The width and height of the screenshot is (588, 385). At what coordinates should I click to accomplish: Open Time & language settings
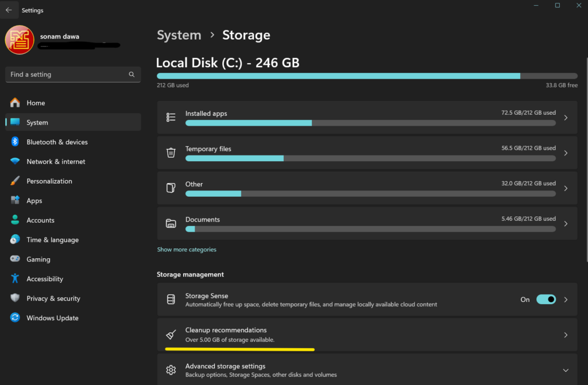[x=52, y=240]
